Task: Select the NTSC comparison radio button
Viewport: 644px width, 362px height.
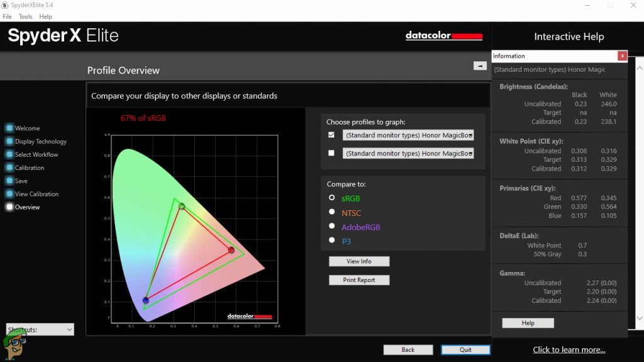Action: point(332,212)
